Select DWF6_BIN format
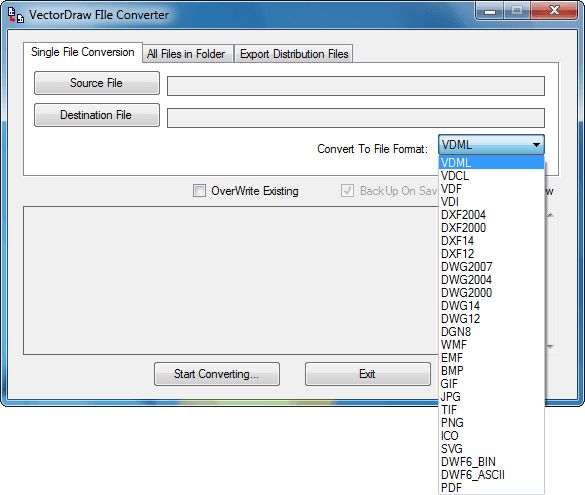The height and width of the screenshot is (495, 585). 491,462
